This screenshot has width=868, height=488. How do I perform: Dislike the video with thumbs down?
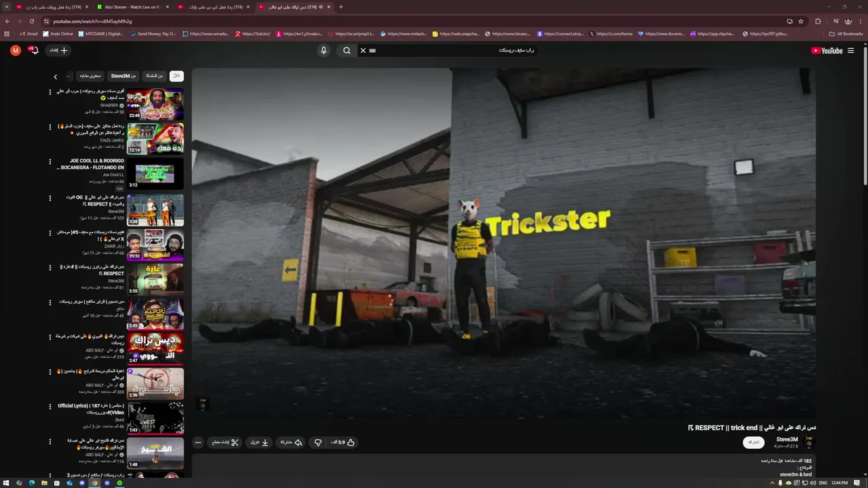317,442
